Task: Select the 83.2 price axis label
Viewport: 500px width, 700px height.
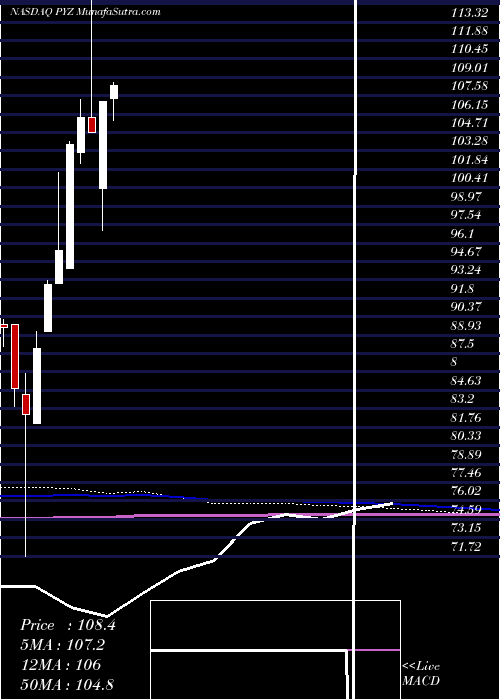Action: 463,399
